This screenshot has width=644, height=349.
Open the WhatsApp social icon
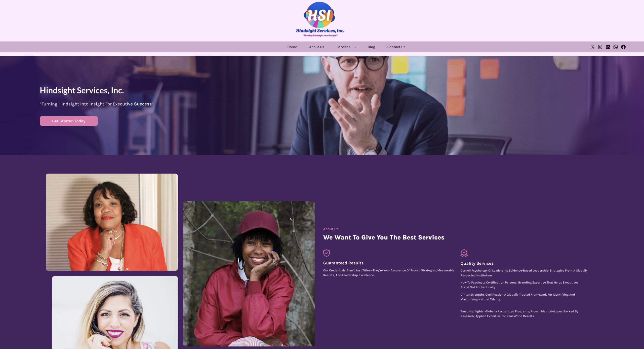coord(616,47)
